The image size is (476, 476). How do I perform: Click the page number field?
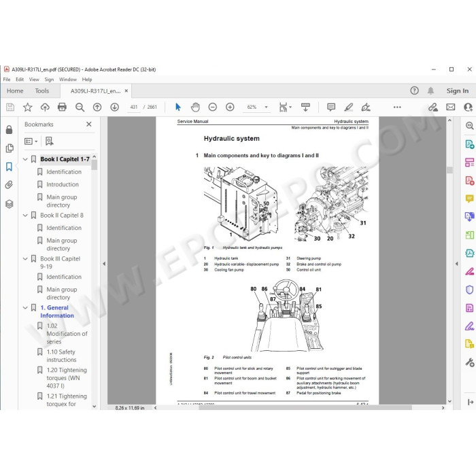click(134, 107)
